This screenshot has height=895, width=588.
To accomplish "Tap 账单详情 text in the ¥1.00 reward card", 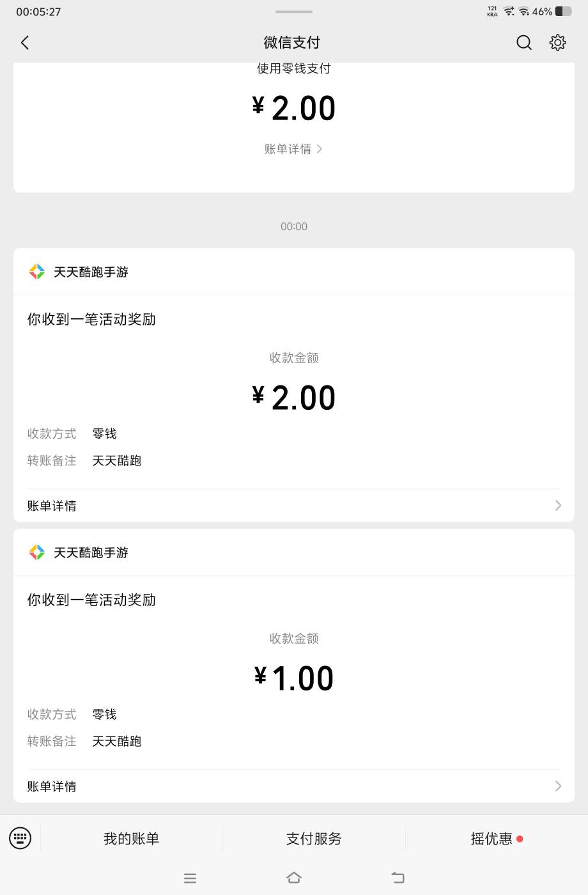I will pos(52,786).
